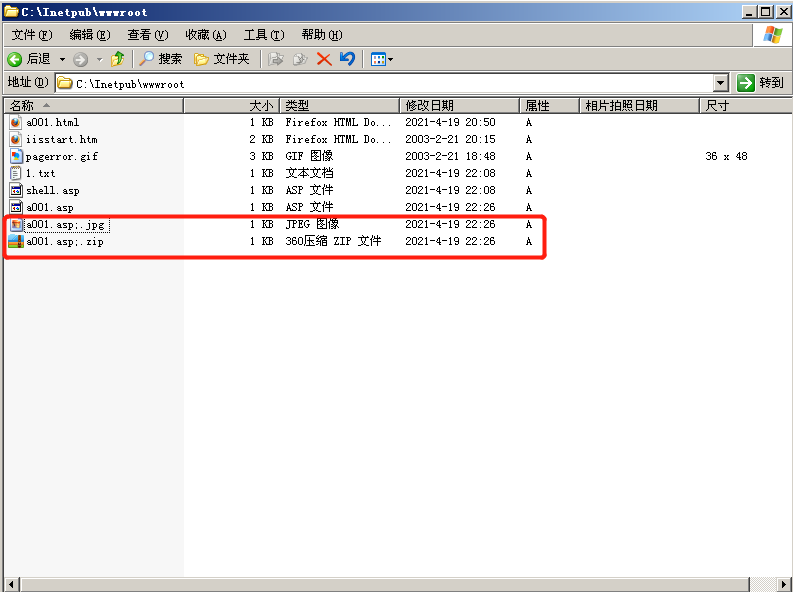Click the GIF 图像 type cell

(309, 156)
